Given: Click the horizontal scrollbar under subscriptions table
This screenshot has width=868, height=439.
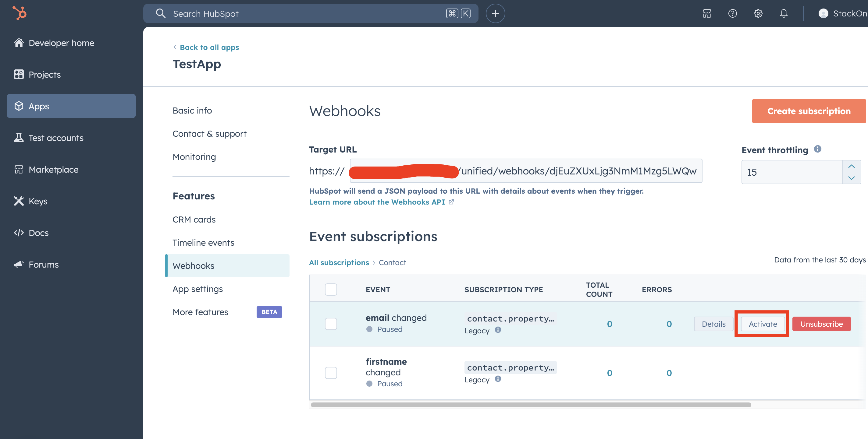Looking at the screenshot, I should click(531, 405).
